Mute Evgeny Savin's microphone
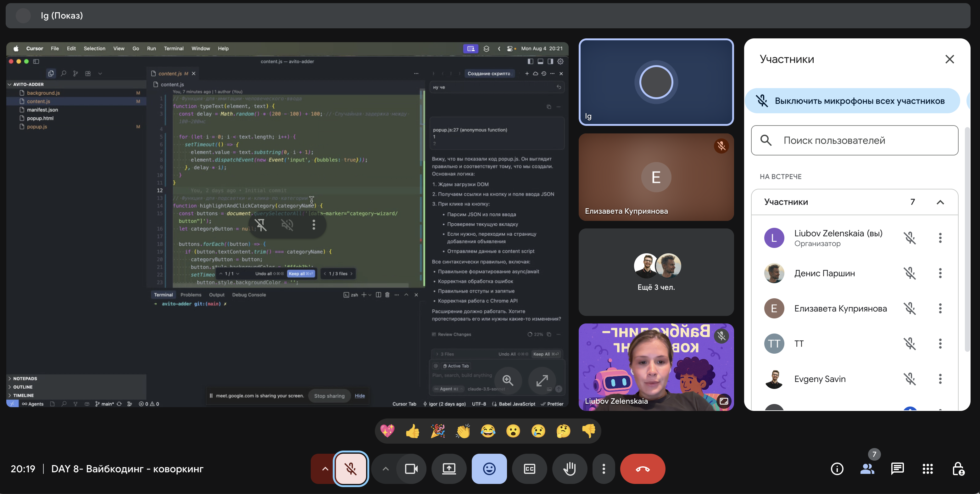 coord(910,379)
